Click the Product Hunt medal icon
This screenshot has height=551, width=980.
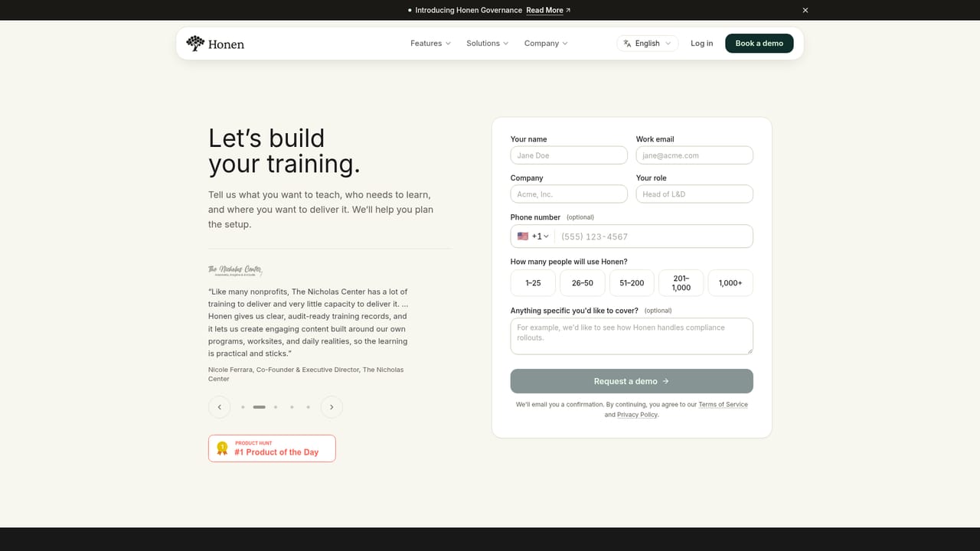222,448
